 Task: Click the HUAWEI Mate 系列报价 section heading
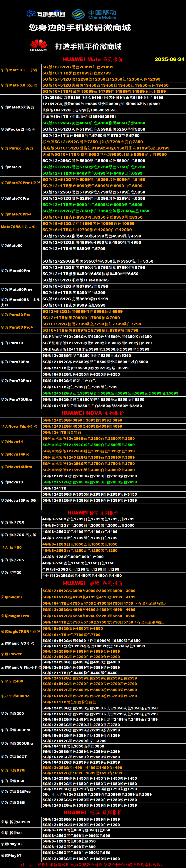pyautogui.click(x=93, y=59)
